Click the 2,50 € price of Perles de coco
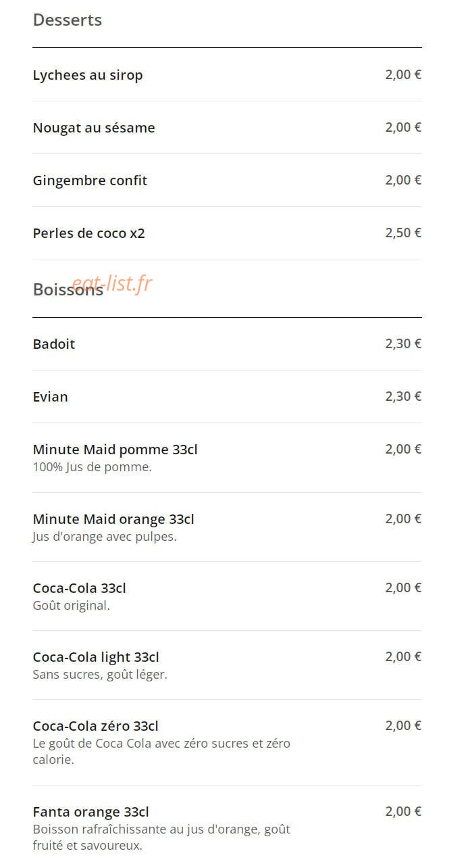This screenshot has width=468, height=868. pyautogui.click(x=403, y=233)
